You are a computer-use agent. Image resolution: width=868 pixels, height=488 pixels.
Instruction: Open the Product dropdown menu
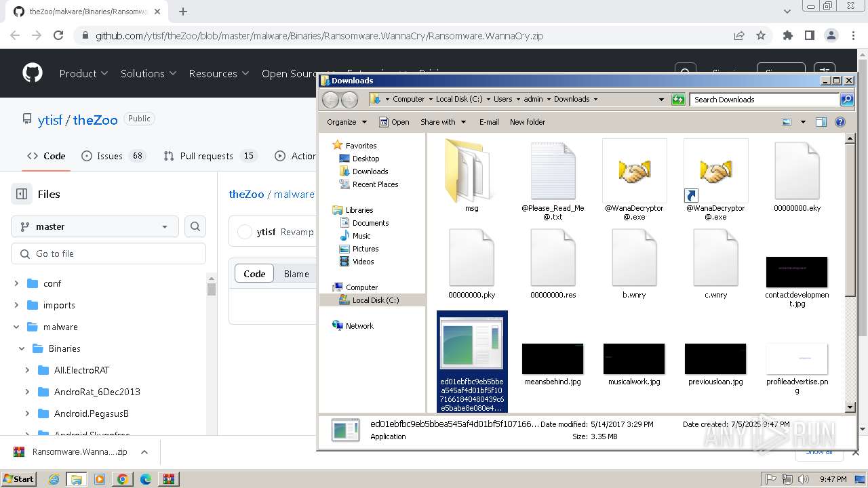coord(83,73)
